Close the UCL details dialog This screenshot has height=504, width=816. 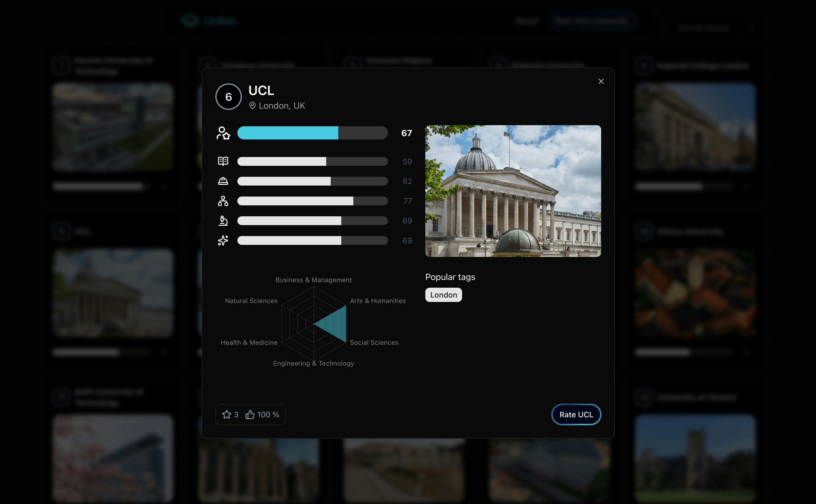point(601,81)
